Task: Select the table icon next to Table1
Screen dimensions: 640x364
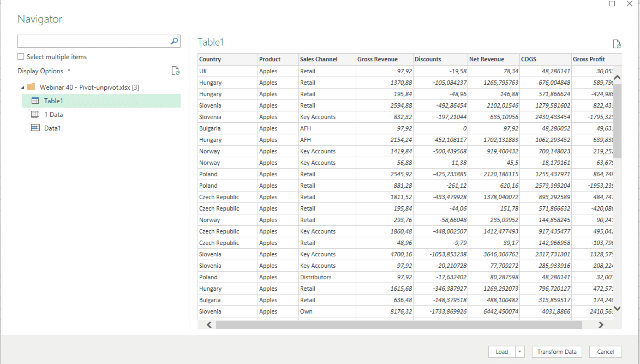Action: coord(36,101)
